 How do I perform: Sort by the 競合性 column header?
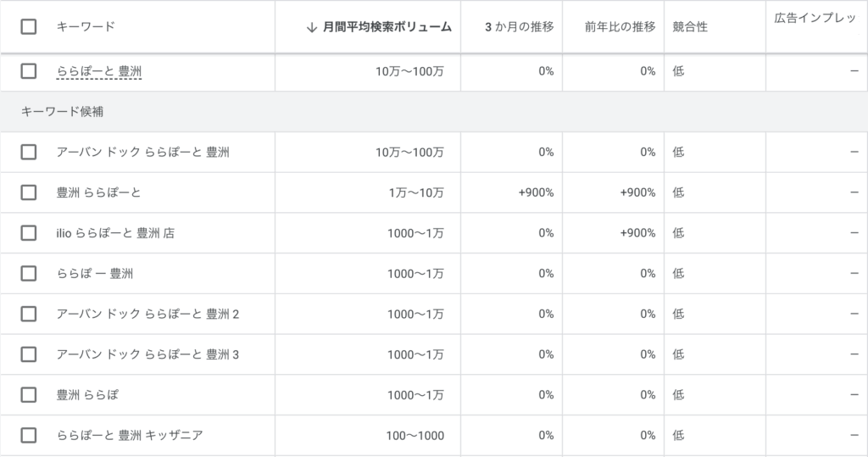(690, 27)
